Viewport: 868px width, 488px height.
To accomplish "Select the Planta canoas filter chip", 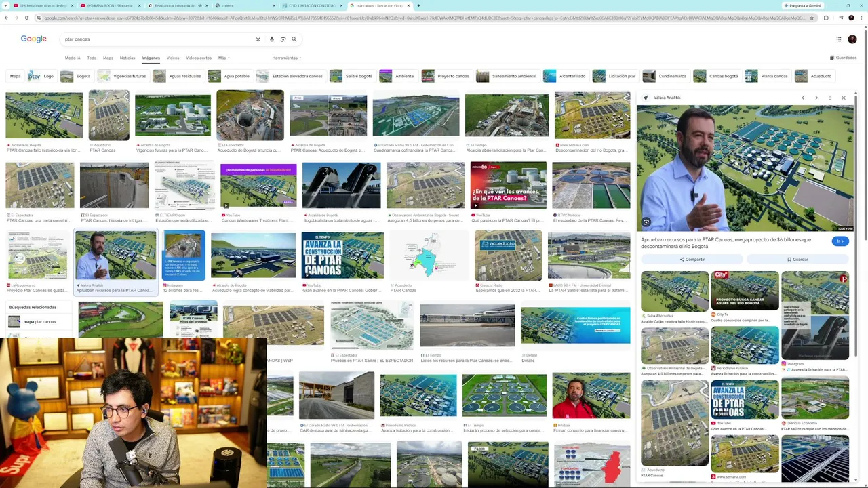I will (x=767, y=76).
